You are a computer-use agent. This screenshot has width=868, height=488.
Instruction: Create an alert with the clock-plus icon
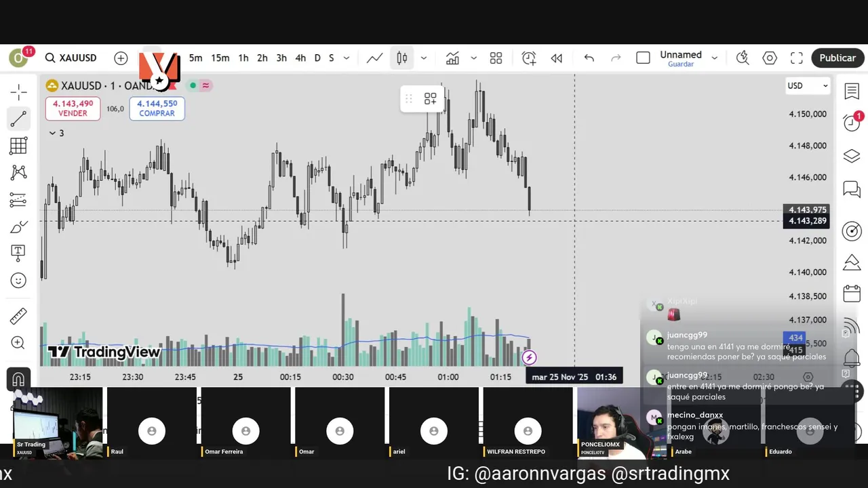[x=529, y=58]
